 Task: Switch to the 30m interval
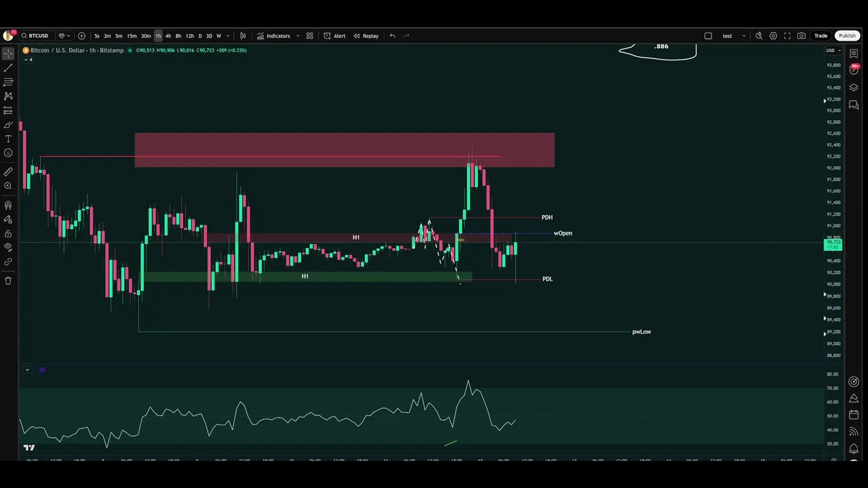point(146,36)
